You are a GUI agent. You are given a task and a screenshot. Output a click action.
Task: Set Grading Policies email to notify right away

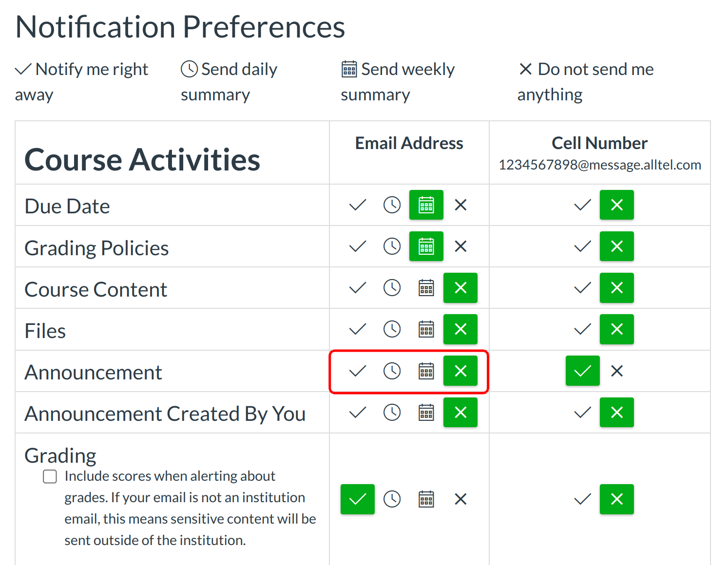358,246
